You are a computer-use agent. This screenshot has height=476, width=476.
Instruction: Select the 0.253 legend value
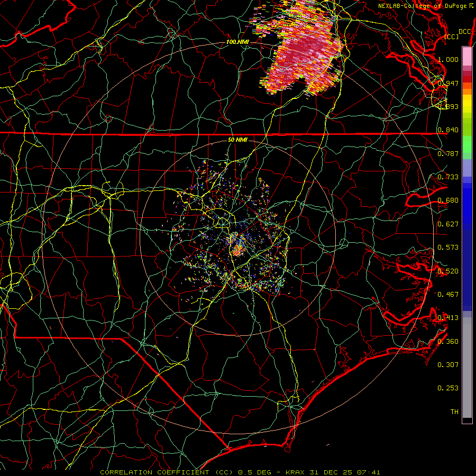point(448,388)
